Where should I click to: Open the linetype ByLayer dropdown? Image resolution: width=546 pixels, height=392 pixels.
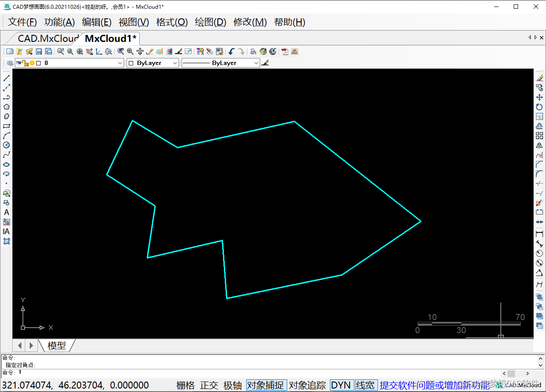(x=256, y=63)
